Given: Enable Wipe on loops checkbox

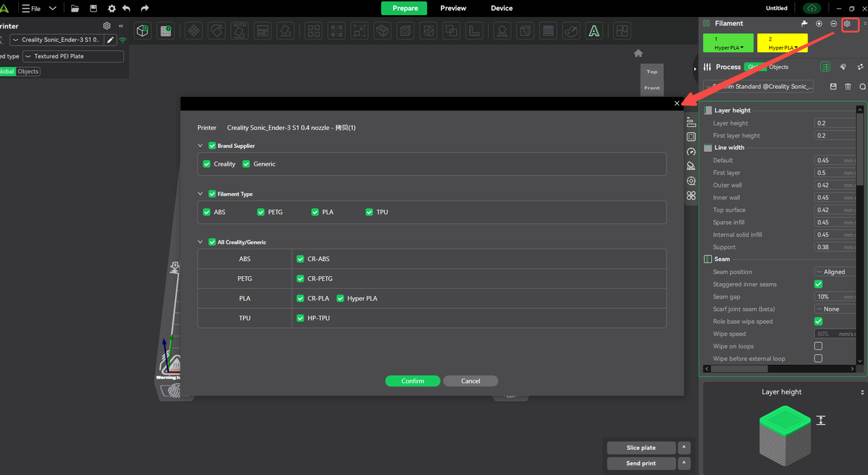Looking at the screenshot, I should tap(818, 346).
